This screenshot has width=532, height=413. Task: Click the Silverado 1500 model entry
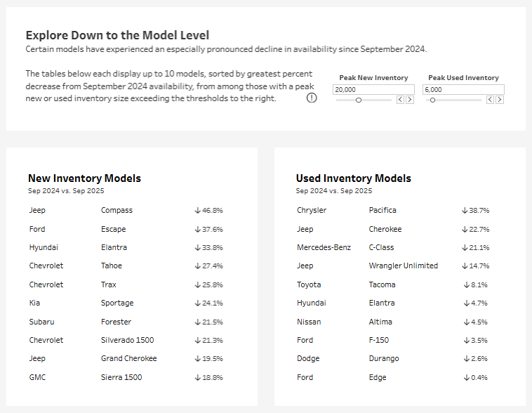(x=127, y=340)
